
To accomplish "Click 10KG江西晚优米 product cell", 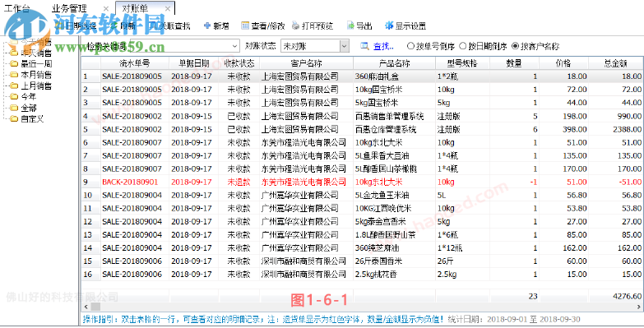I will coord(395,208).
